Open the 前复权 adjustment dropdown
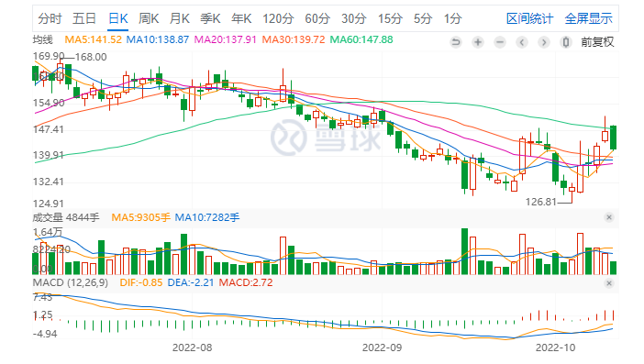 click(x=597, y=42)
